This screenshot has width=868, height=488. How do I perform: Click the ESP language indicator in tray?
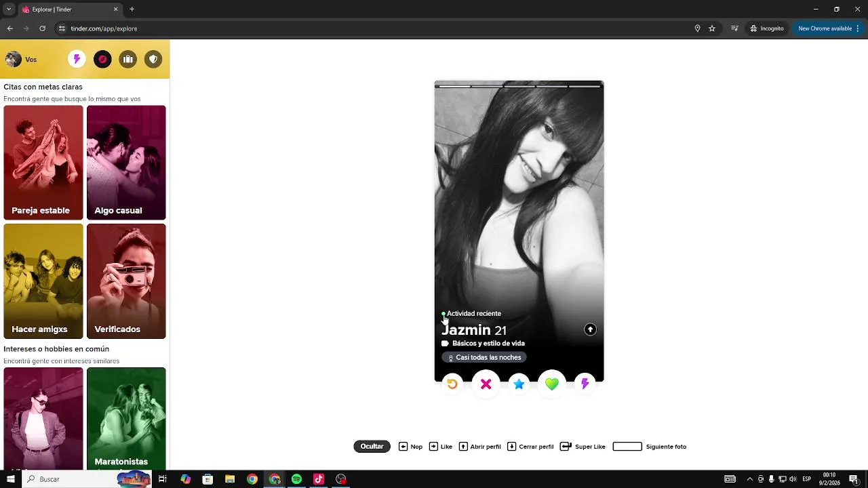807,479
